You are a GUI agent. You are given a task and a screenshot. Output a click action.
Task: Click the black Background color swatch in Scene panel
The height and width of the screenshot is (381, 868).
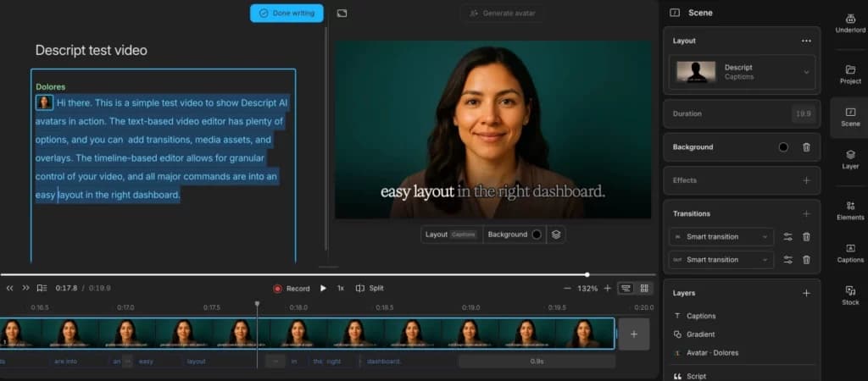(783, 147)
